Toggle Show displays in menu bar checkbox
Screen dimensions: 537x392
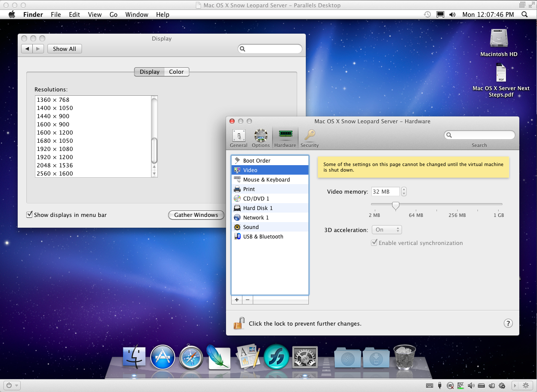point(30,215)
